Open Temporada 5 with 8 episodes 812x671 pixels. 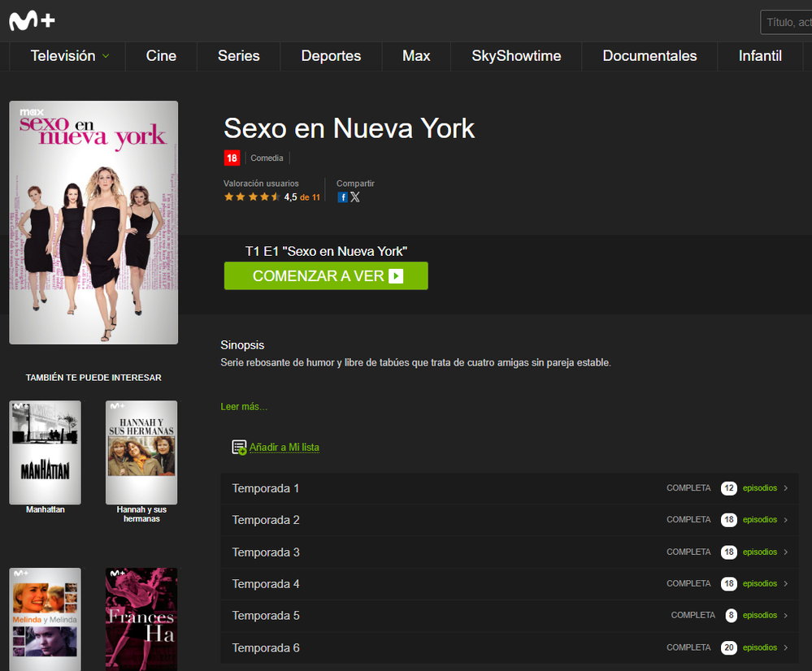click(x=504, y=616)
